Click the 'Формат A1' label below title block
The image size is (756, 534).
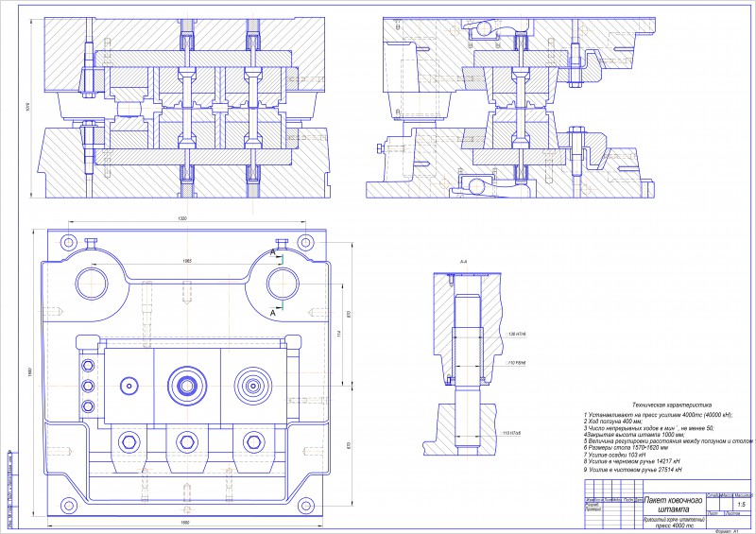(x=727, y=531)
